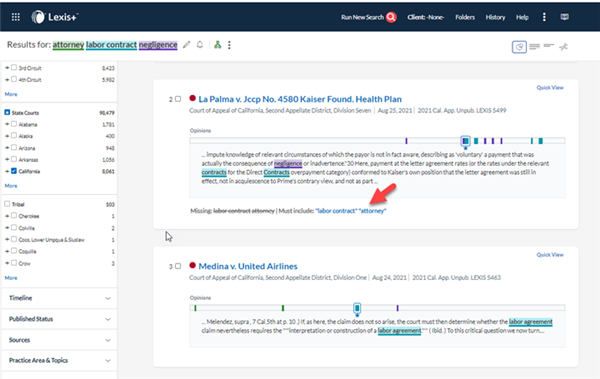Open the History menu
The image size is (600, 379).
tap(495, 17)
